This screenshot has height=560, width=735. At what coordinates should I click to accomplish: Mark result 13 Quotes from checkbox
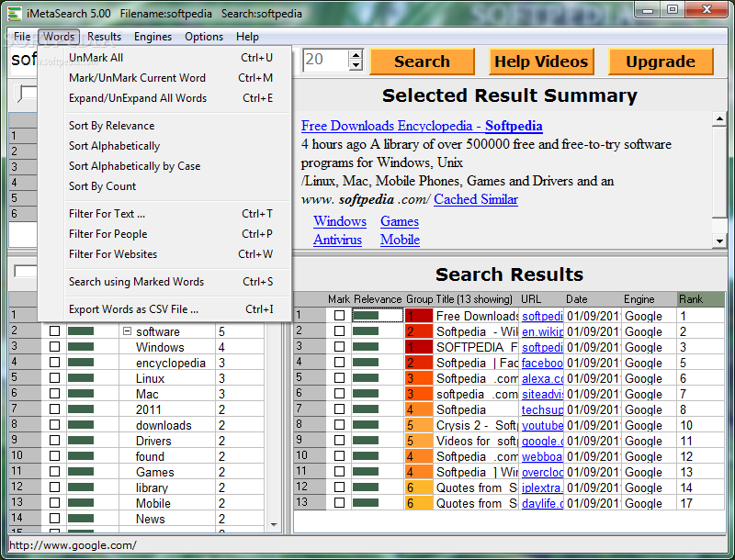point(339,503)
